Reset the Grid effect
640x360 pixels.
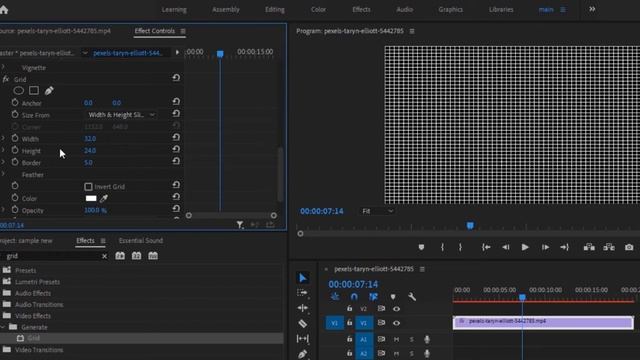click(x=176, y=78)
